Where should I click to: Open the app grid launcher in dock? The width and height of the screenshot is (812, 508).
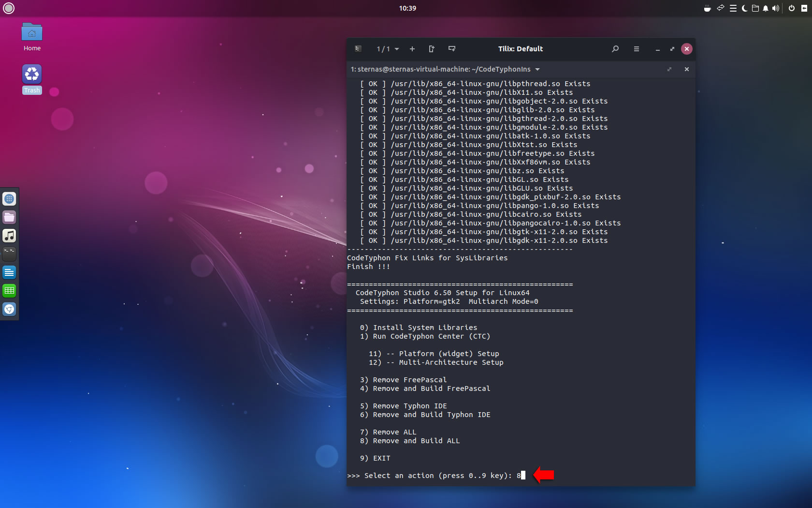[x=9, y=199]
